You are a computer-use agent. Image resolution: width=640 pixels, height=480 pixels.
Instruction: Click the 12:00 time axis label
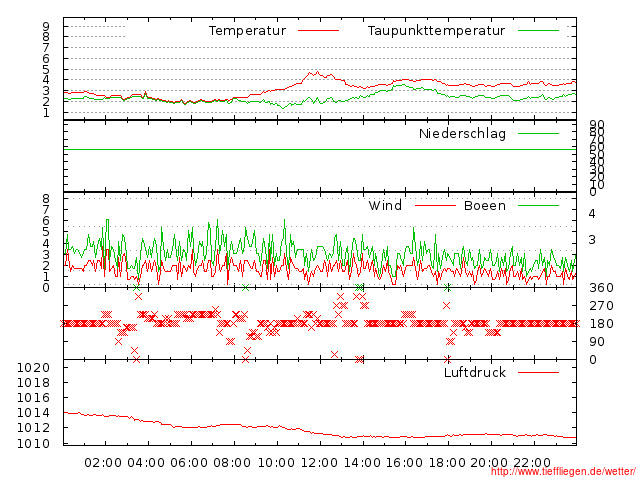tap(319, 462)
